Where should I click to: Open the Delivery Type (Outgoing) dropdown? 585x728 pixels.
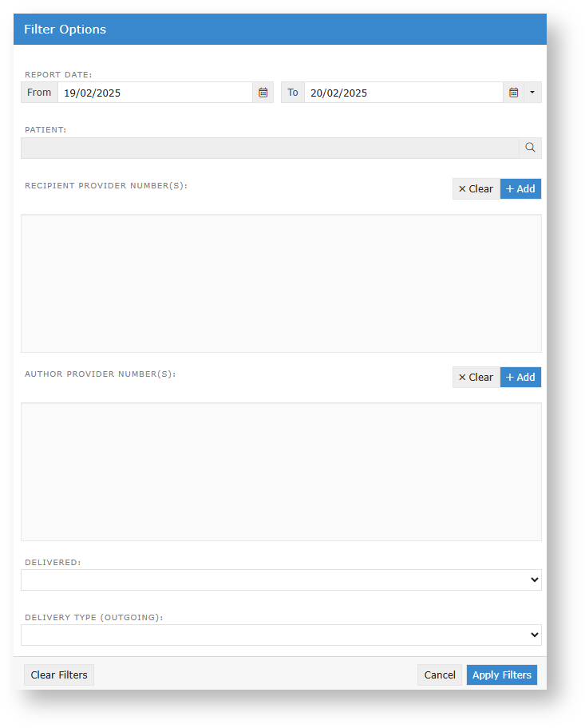281,635
